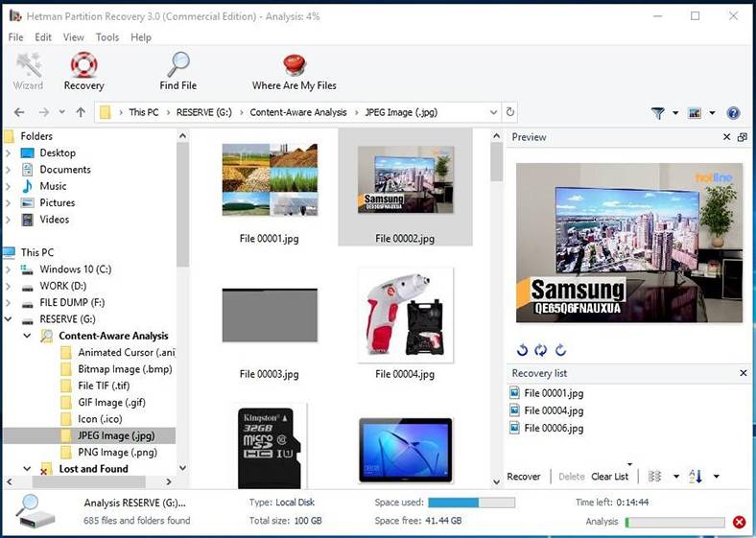
Task: Open GIF Image (.gif) folder
Action: point(111,402)
